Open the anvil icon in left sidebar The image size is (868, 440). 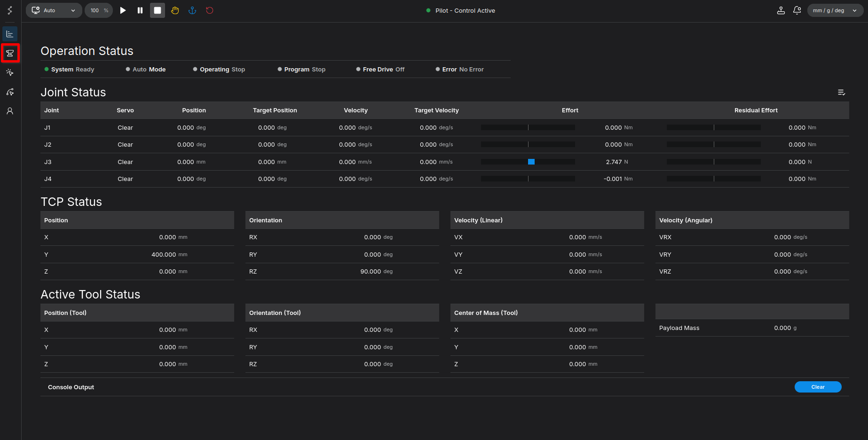10,53
